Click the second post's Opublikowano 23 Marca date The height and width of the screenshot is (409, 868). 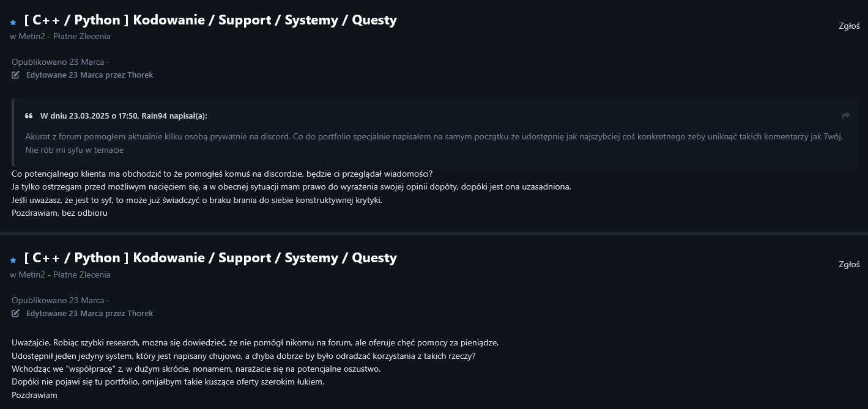point(58,300)
